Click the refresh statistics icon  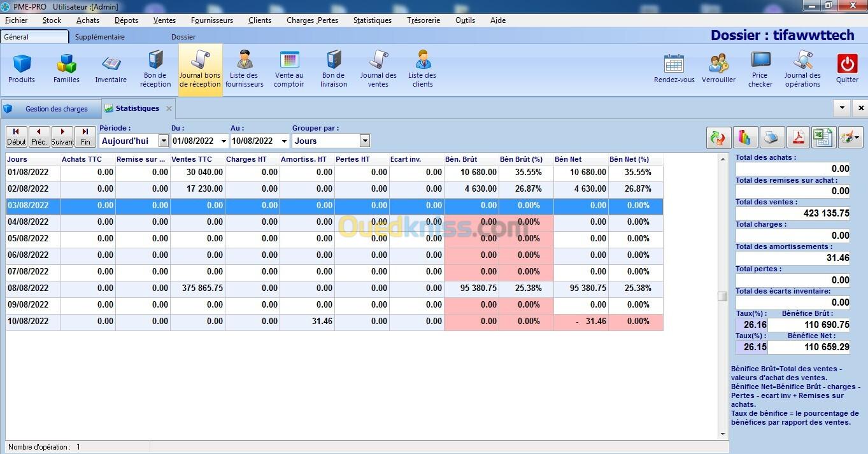[718, 137]
